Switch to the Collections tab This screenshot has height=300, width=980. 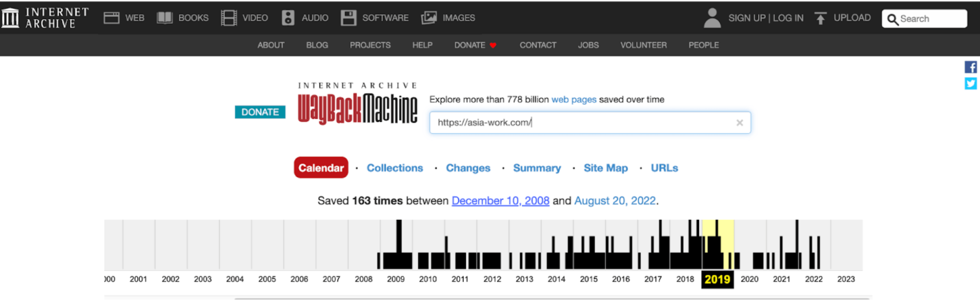(395, 168)
